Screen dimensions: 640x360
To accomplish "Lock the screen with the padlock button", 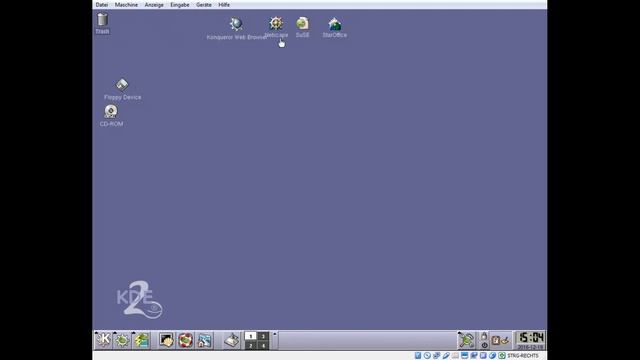I will [x=484, y=336].
